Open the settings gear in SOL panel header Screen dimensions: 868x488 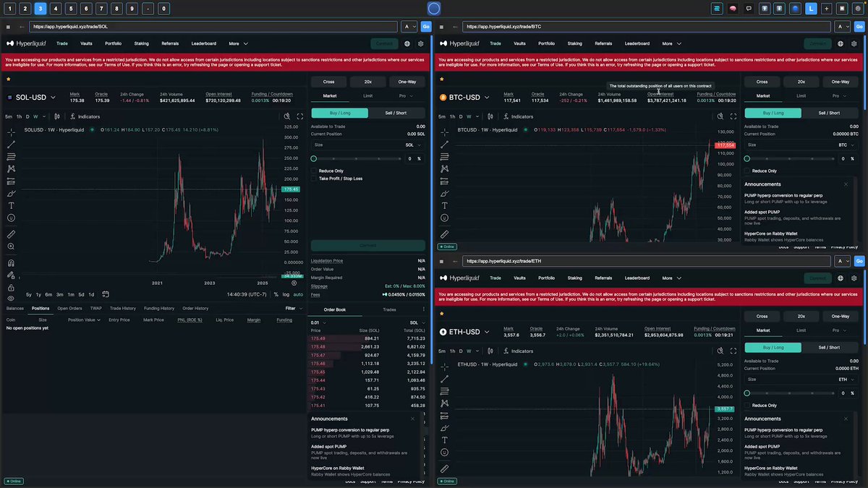point(420,43)
